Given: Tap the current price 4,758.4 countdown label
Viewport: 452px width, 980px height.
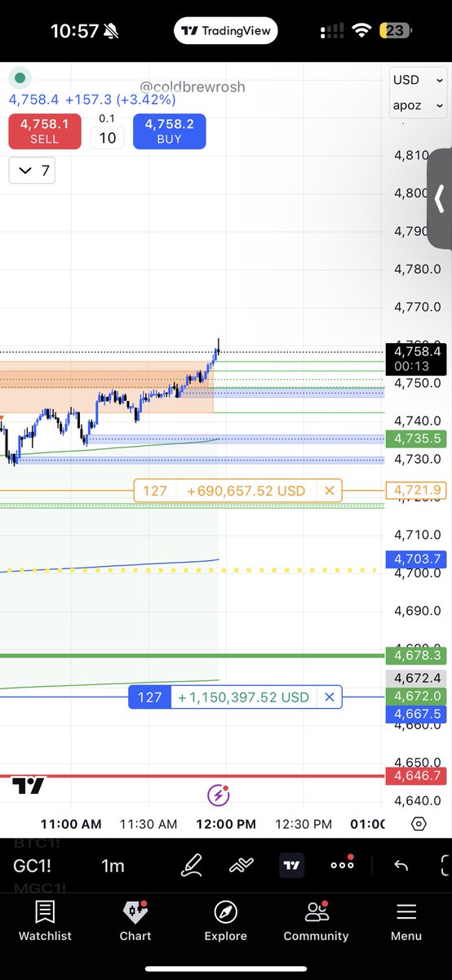Looking at the screenshot, I should click(x=417, y=358).
